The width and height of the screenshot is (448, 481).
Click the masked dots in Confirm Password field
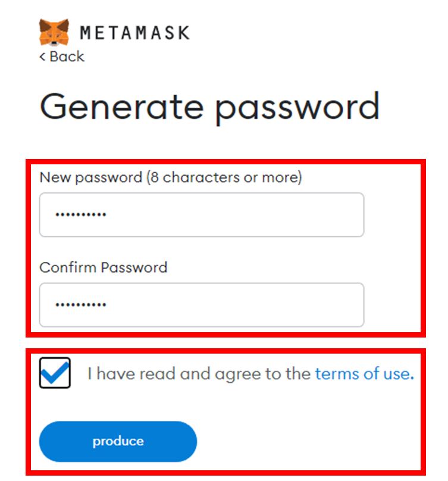pos(80,305)
